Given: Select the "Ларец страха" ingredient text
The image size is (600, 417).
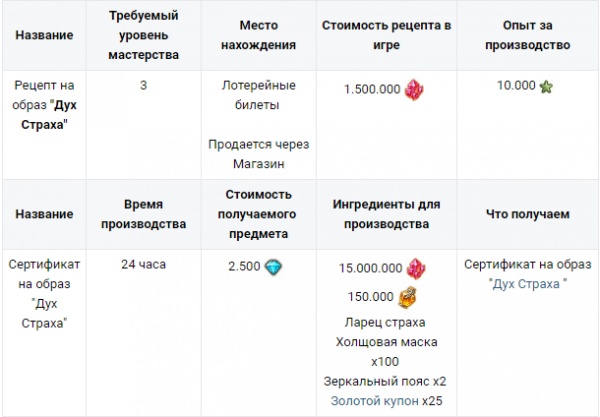Looking at the screenshot, I should (x=386, y=322).
